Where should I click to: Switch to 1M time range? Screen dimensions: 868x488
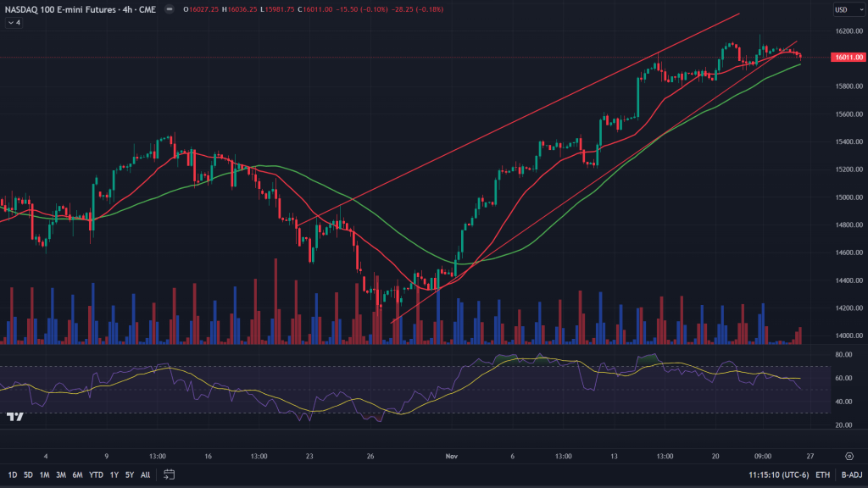(44, 474)
